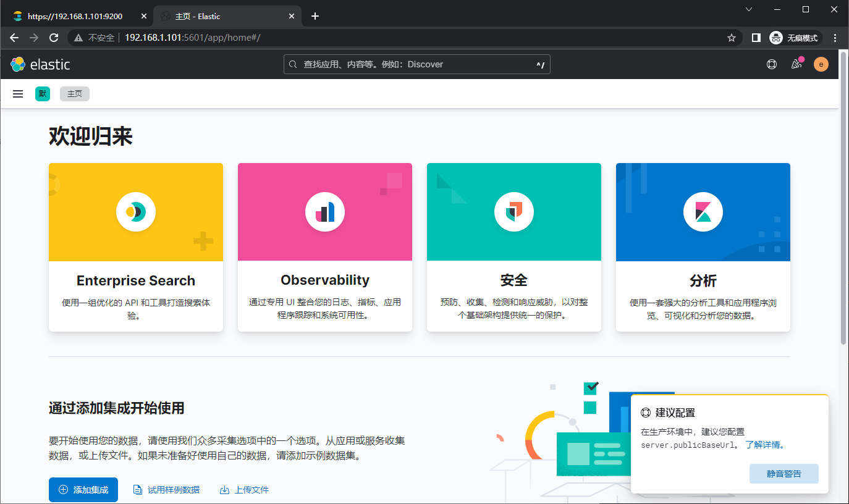This screenshot has height=504, width=849.
Task: Go forward using the browser arrow
Action: point(34,38)
